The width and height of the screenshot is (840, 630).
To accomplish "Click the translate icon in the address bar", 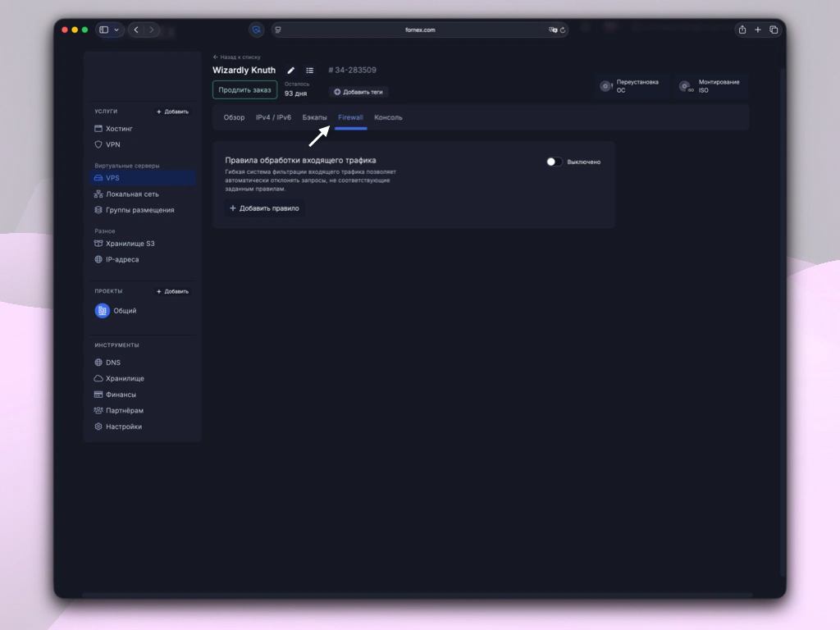I will (x=553, y=30).
